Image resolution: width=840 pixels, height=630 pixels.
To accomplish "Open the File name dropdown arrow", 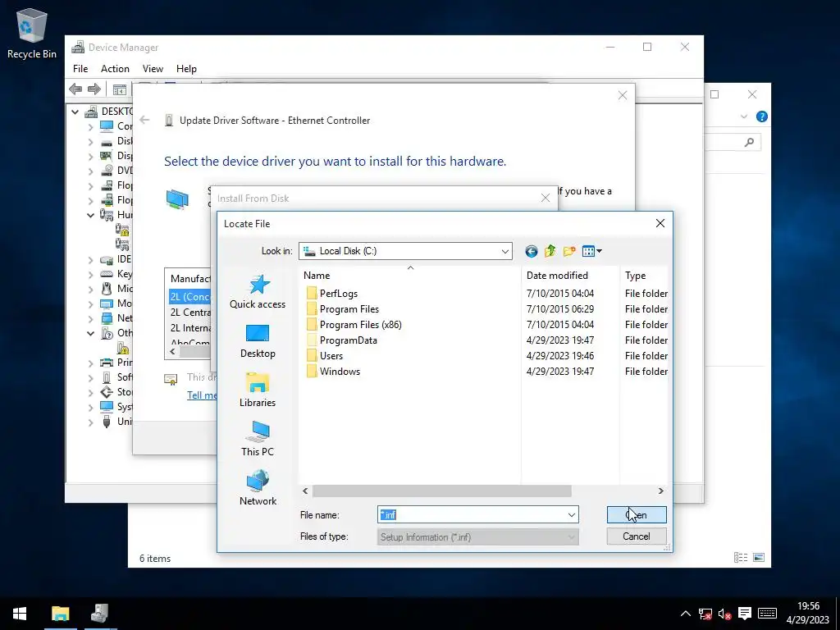I will 572,515.
